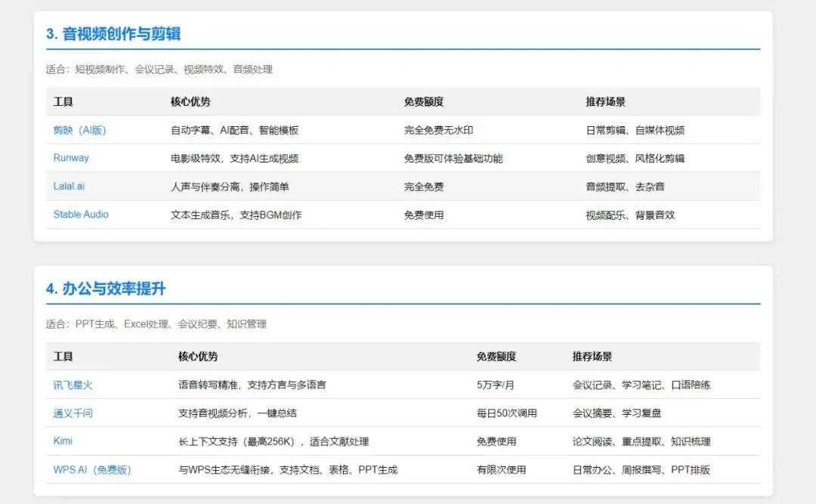This screenshot has width=816, height=504.
Task: Click cell 有限次使用
Action: [x=501, y=469]
